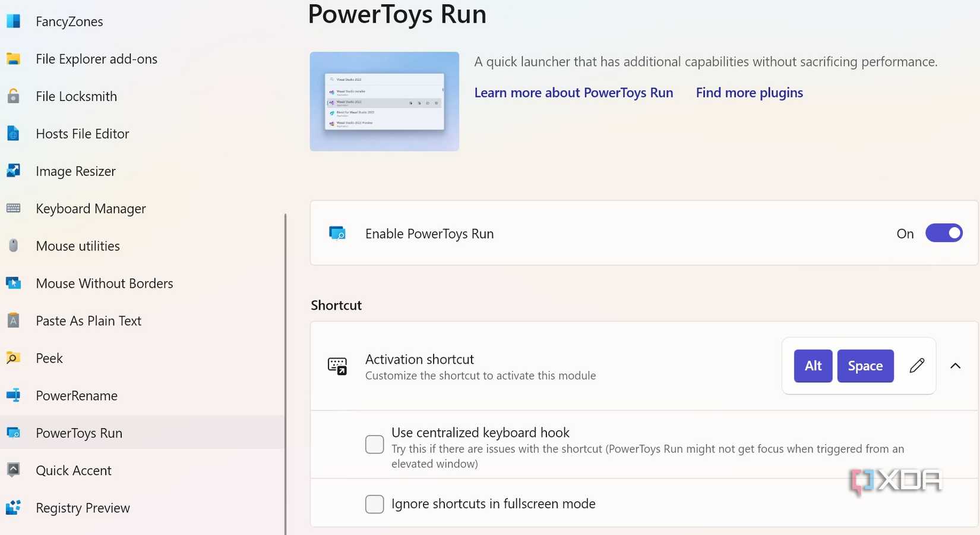Viewport: 980px width, 535px height.
Task: Click the Mouse Without Borders icon
Action: [12, 283]
